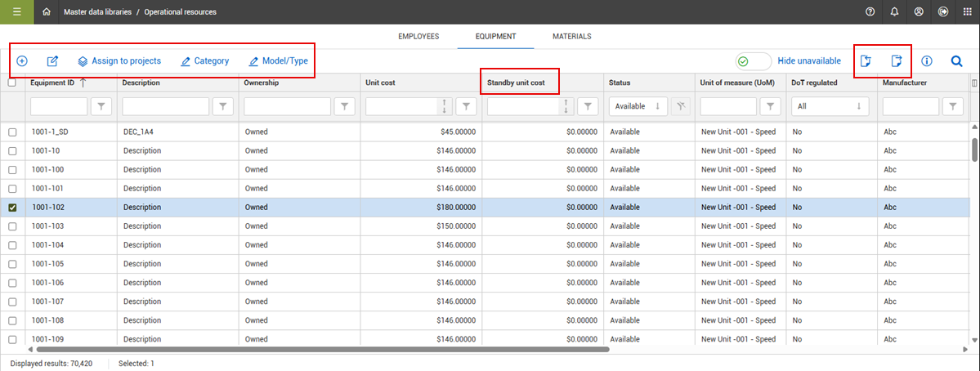
Task: Open the notifications bell
Action: pos(894,11)
